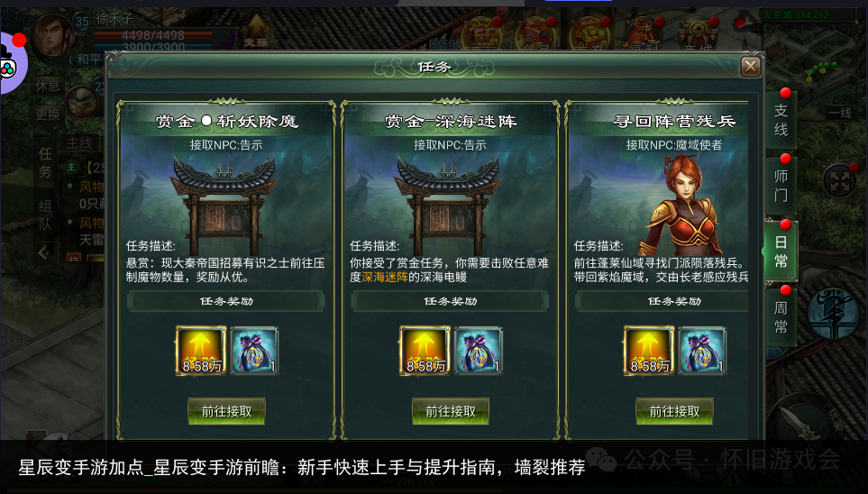Click the gift bag reward in 斩妖除魔 card
Viewport: 868px width, 494px height.
click(254, 351)
